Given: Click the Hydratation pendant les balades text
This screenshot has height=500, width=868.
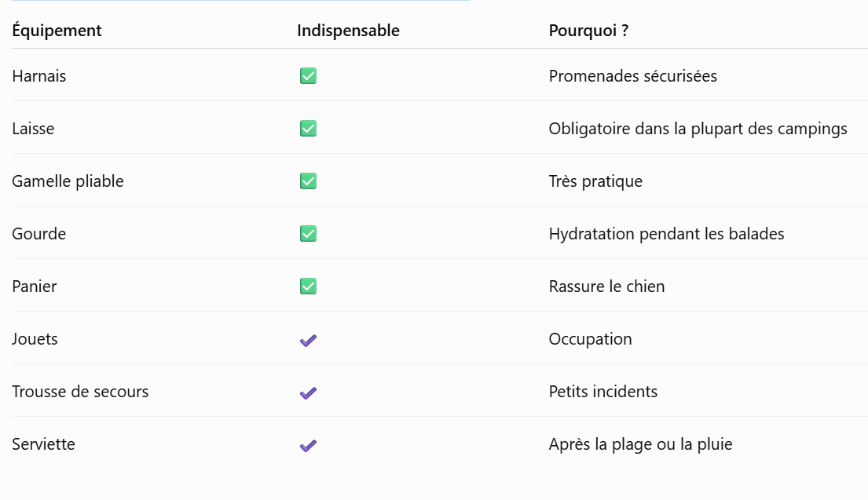Looking at the screenshot, I should 666,234.
